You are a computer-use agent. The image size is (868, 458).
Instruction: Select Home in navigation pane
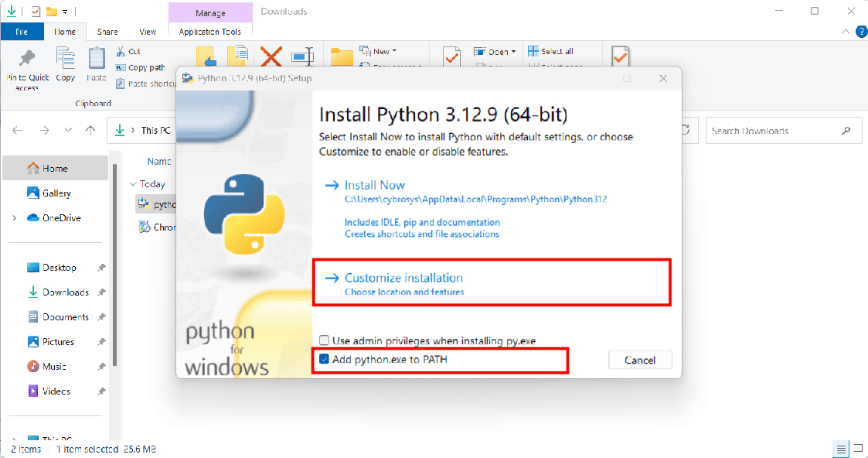pos(56,168)
